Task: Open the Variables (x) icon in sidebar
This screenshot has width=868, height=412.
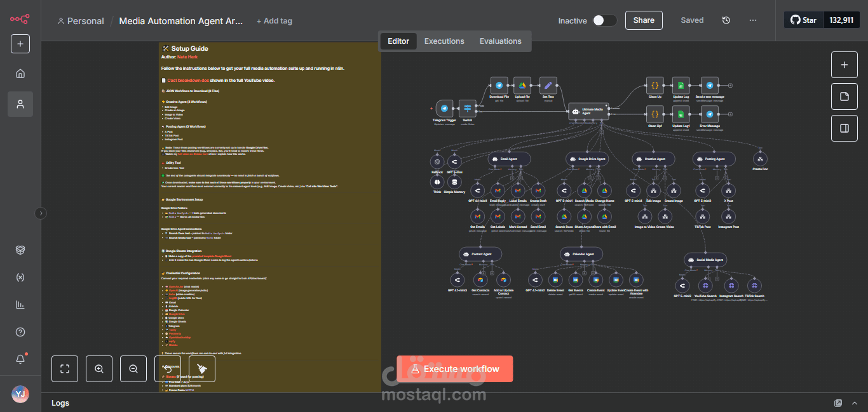Action: 20,277
